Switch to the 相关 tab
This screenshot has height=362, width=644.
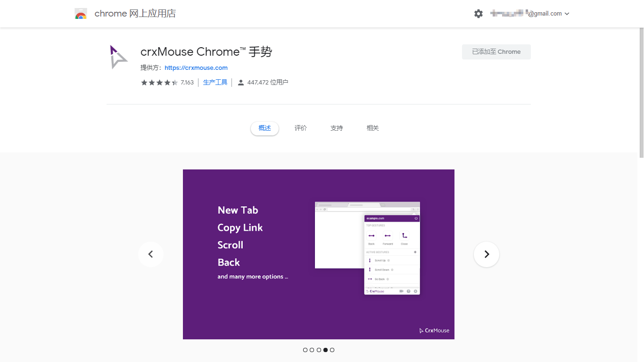pos(372,128)
